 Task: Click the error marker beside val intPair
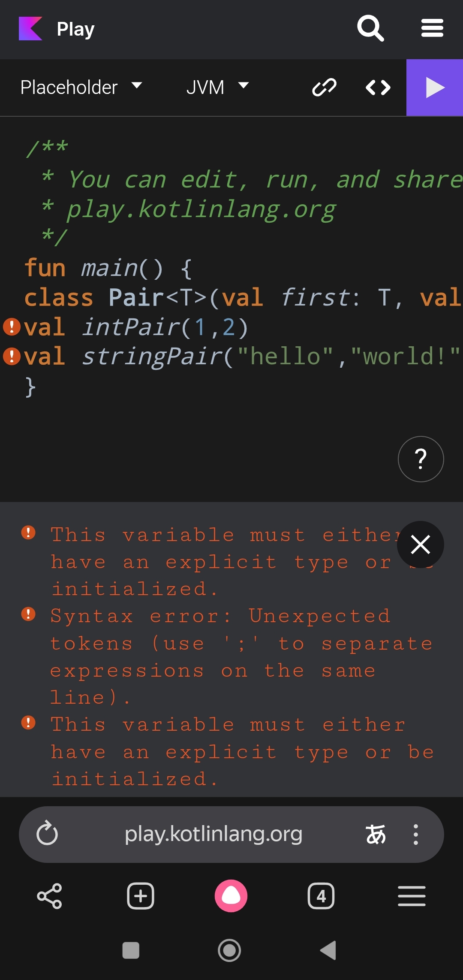pyautogui.click(x=12, y=327)
